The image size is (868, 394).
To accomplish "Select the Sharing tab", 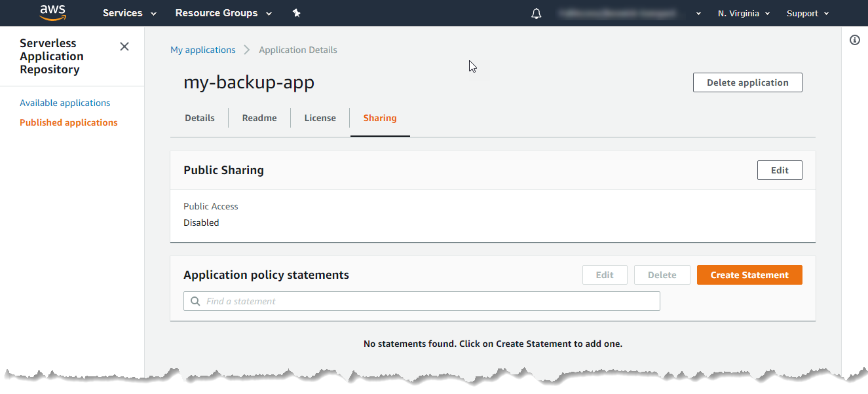I will [x=380, y=118].
